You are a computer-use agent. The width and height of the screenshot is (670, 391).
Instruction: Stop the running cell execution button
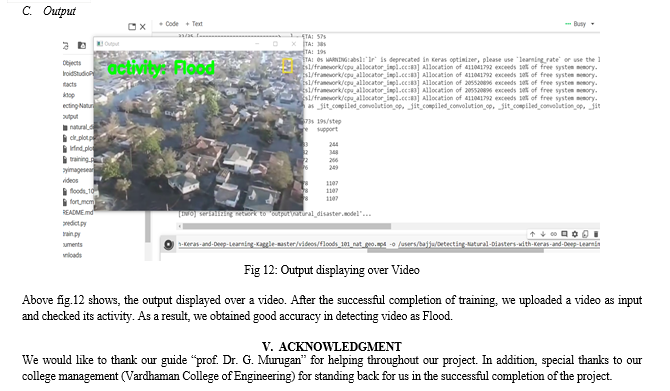point(169,244)
